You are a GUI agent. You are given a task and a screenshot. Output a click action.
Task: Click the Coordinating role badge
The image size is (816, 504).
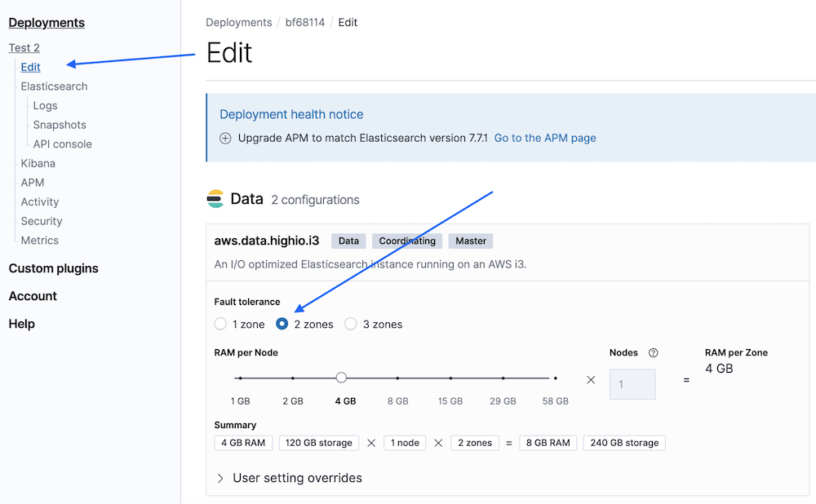click(x=407, y=241)
